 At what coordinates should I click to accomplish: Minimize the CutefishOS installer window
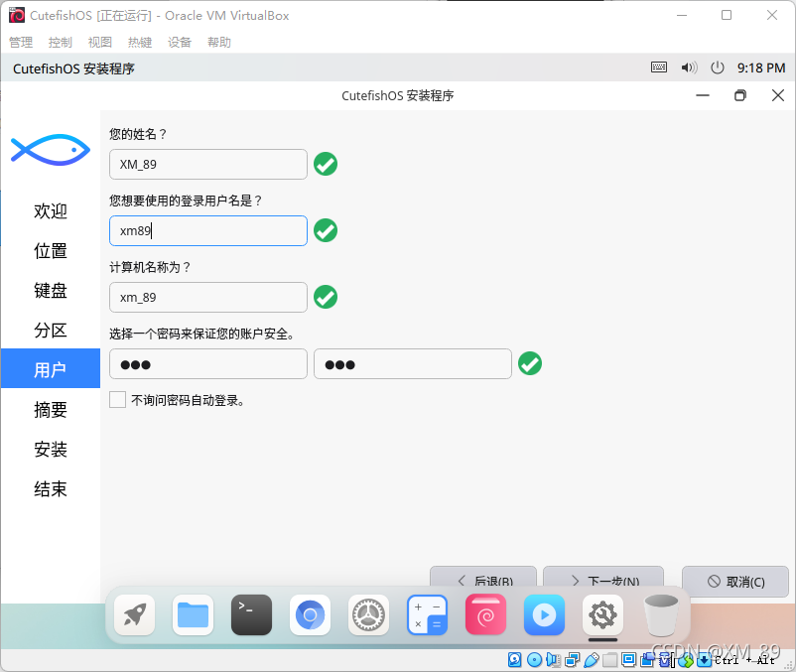click(703, 95)
